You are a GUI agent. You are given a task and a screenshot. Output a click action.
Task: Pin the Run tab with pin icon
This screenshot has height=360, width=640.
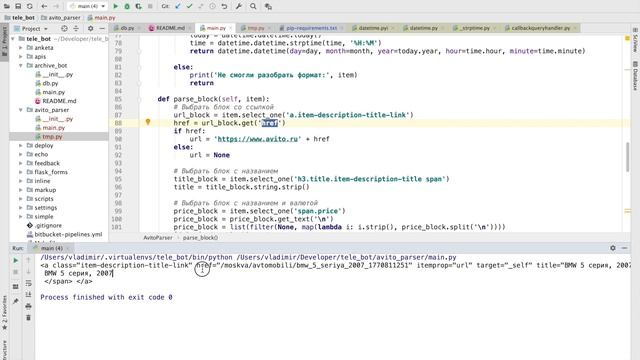[x=16, y=301]
